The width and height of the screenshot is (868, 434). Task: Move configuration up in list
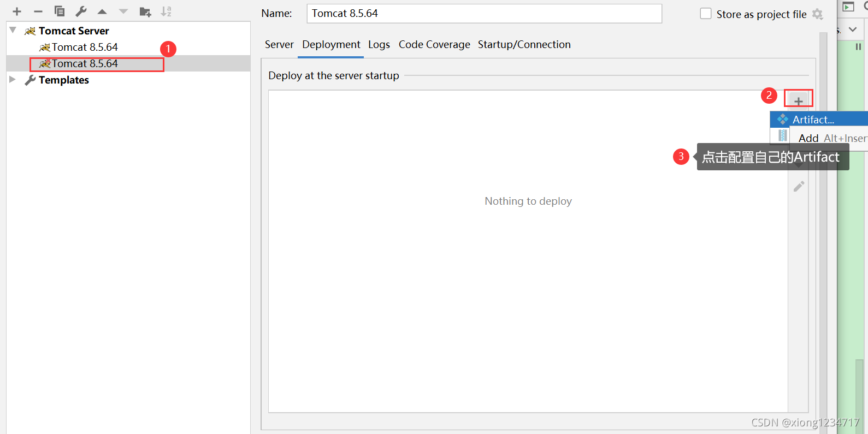tap(102, 11)
